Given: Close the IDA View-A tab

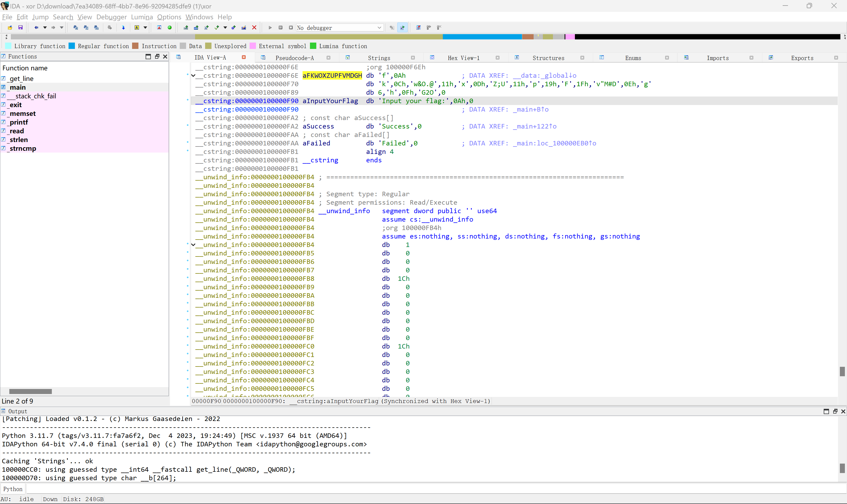Looking at the screenshot, I should (x=244, y=57).
